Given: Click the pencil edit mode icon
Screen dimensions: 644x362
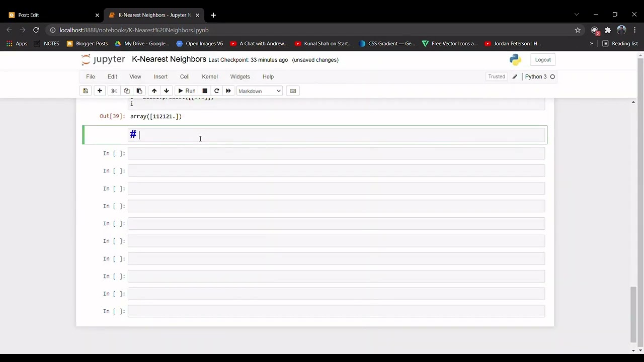Looking at the screenshot, I should (515, 77).
